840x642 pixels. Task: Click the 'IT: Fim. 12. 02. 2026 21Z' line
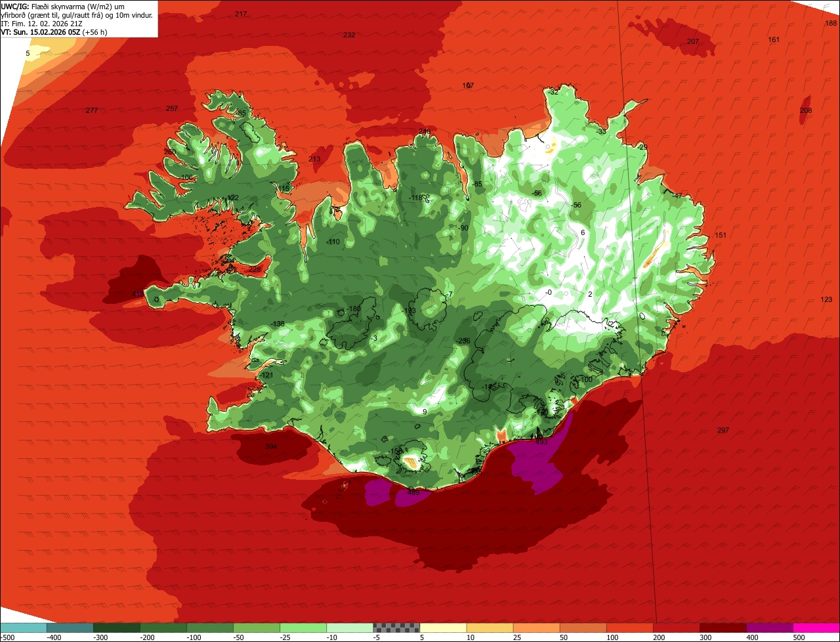(x=41, y=23)
